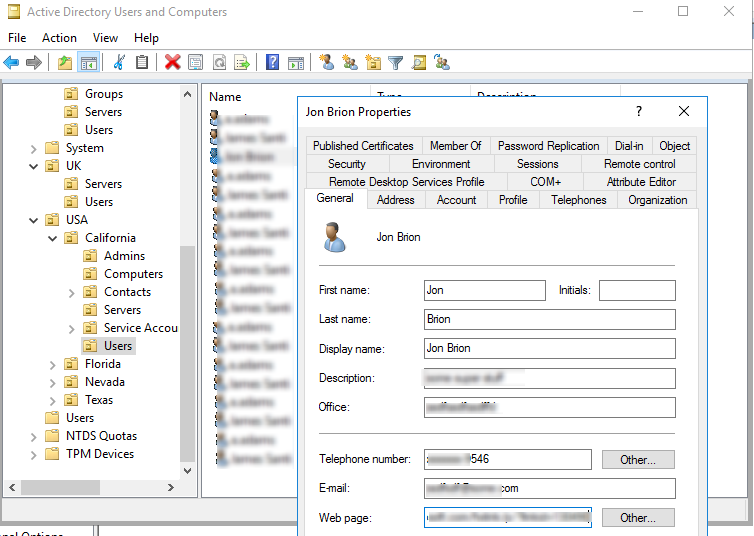Click the Back arrow in toolbar
The height and width of the screenshot is (536, 754).
tap(11, 62)
